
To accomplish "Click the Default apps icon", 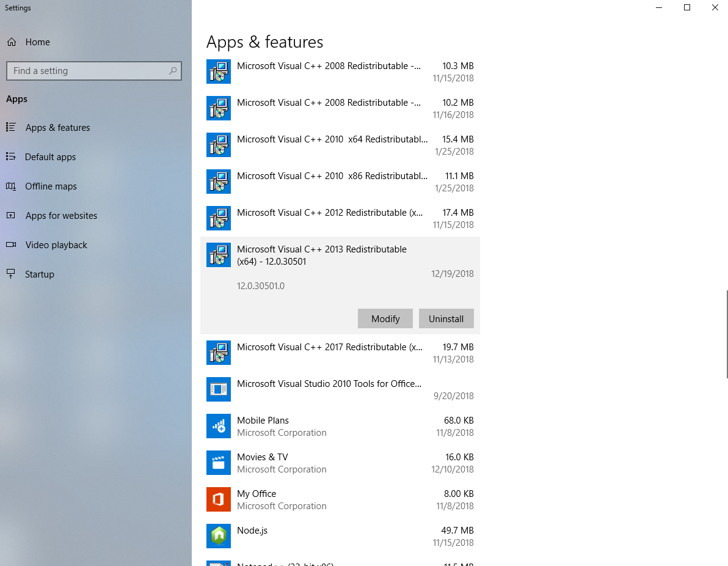I will click(x=10, y=156).
